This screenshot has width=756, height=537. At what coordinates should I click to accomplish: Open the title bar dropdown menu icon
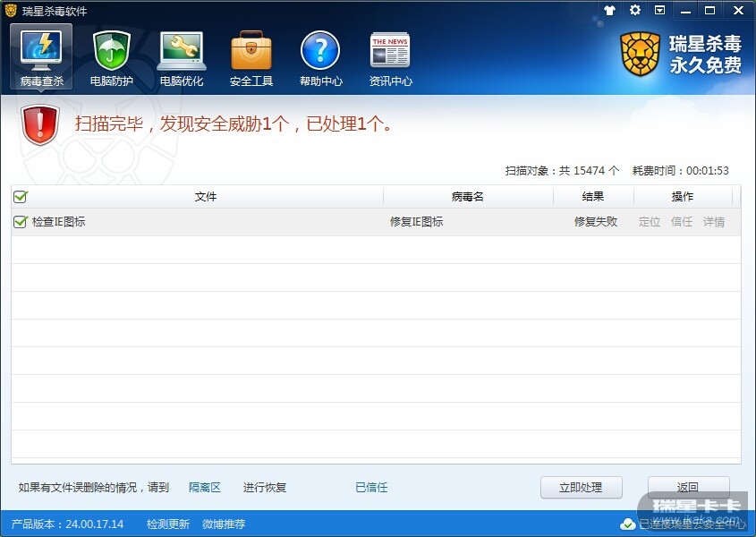pyautogui.click(x=660, y=10)
